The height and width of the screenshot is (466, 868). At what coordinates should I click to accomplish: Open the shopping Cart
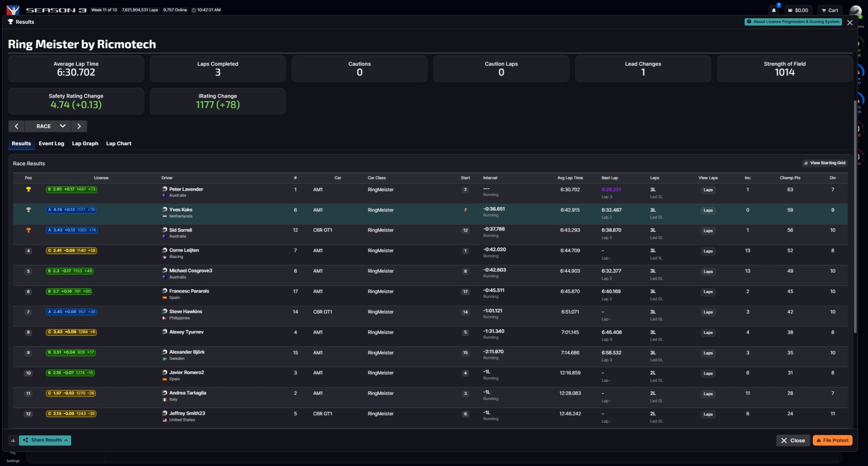830,11
